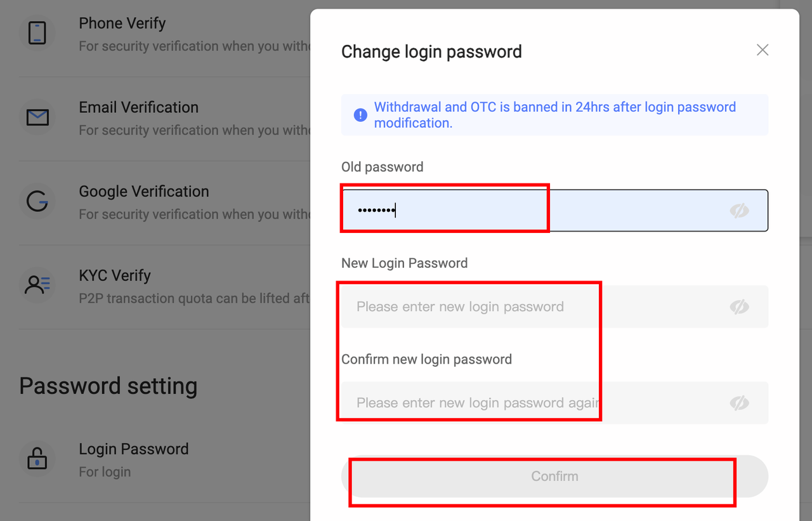Screen dimensions: 812x521
Task: Open the KYC Verify entry
Action: pos(115,276)
